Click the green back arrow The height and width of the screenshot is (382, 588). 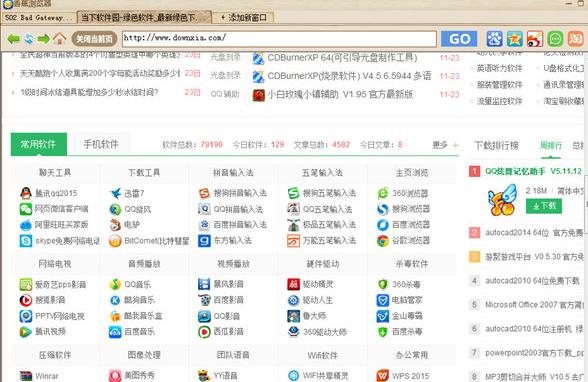(14, 39)
